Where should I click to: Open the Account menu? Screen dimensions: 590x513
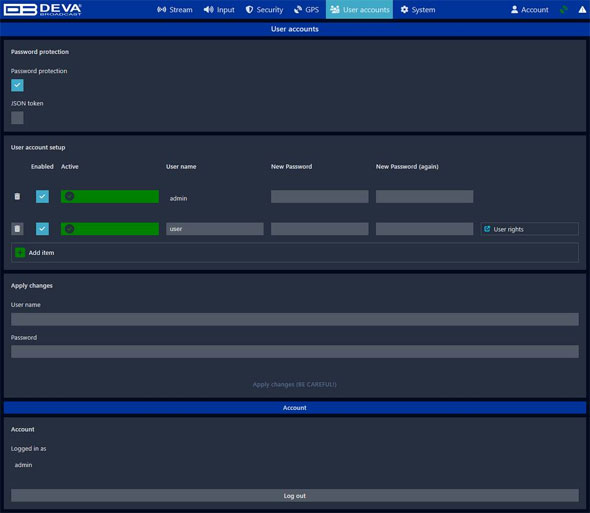529,10
